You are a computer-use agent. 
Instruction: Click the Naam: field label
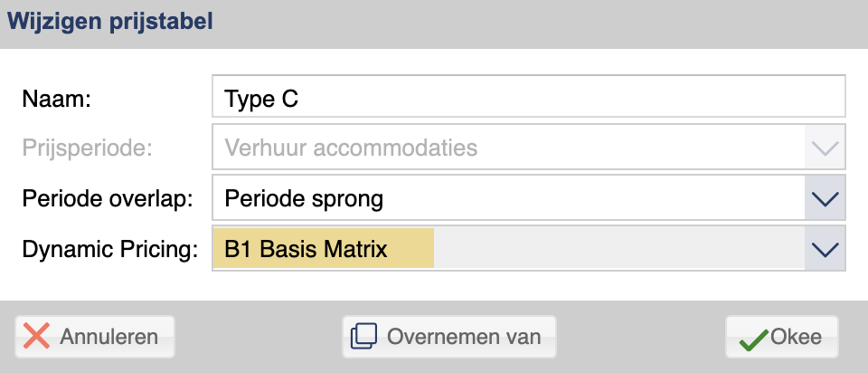[56, 100]
